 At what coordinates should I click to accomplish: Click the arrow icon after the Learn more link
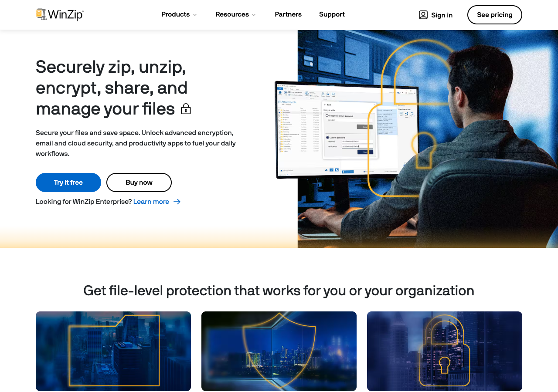pyautogui.click(x=176, y=202)
